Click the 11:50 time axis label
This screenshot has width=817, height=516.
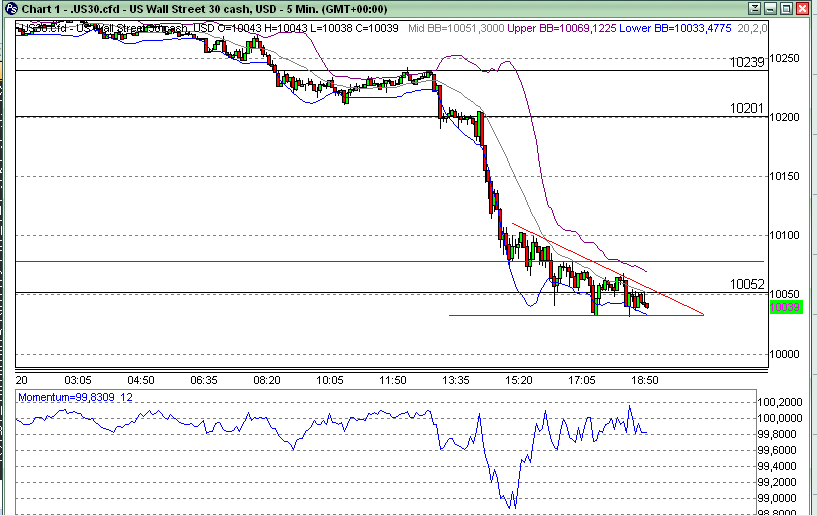click(392, 380)
